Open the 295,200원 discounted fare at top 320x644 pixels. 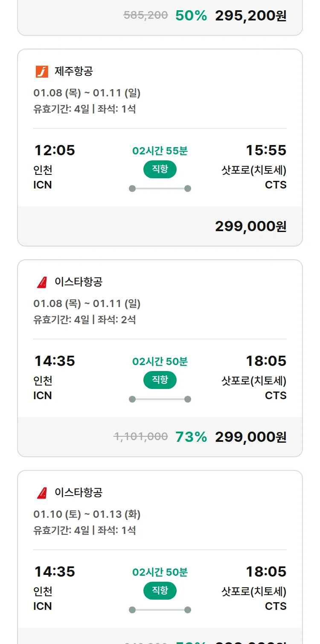click(x=250, y=16)
